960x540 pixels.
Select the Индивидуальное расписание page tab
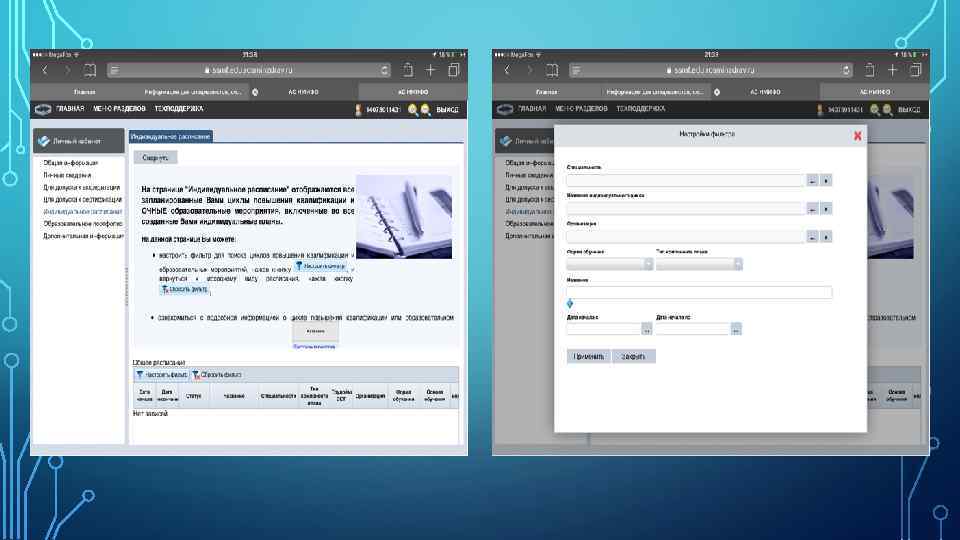171,137
